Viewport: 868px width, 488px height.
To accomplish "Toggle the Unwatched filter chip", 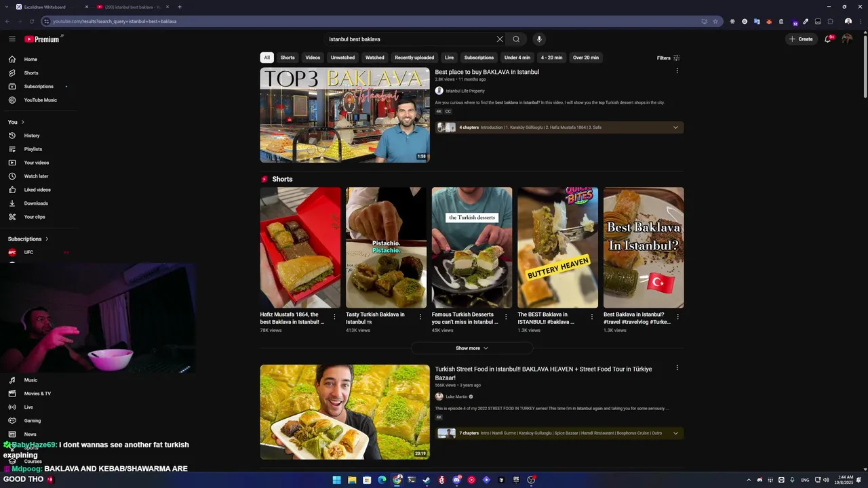I will click(342, 58).
